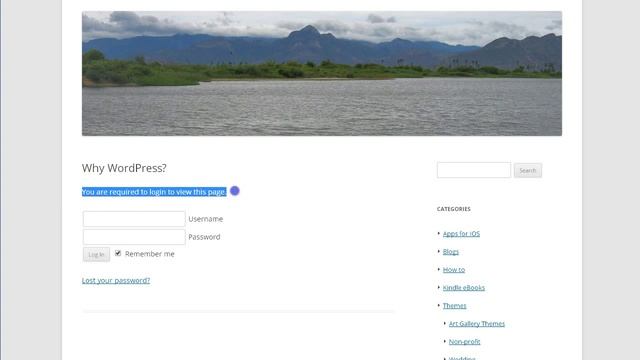Open the Lost your password? link
This screenshot has width=640, height=360.
pos(116,280)
